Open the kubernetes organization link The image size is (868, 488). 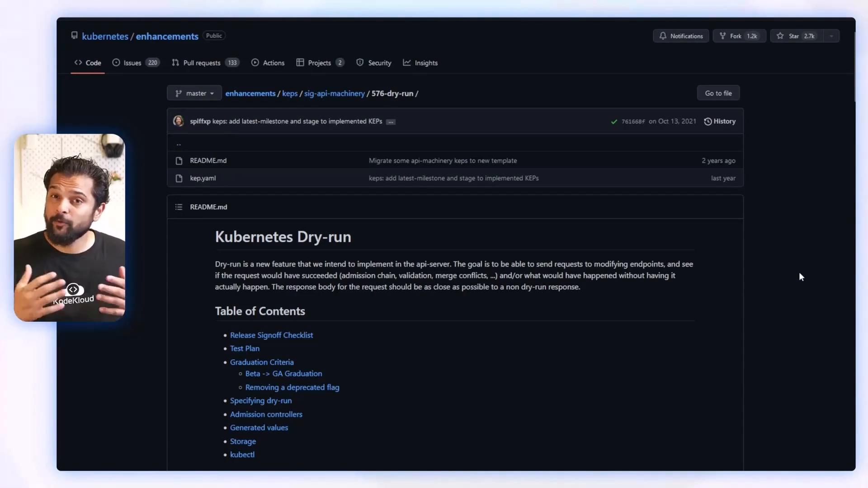click(105, 36)
